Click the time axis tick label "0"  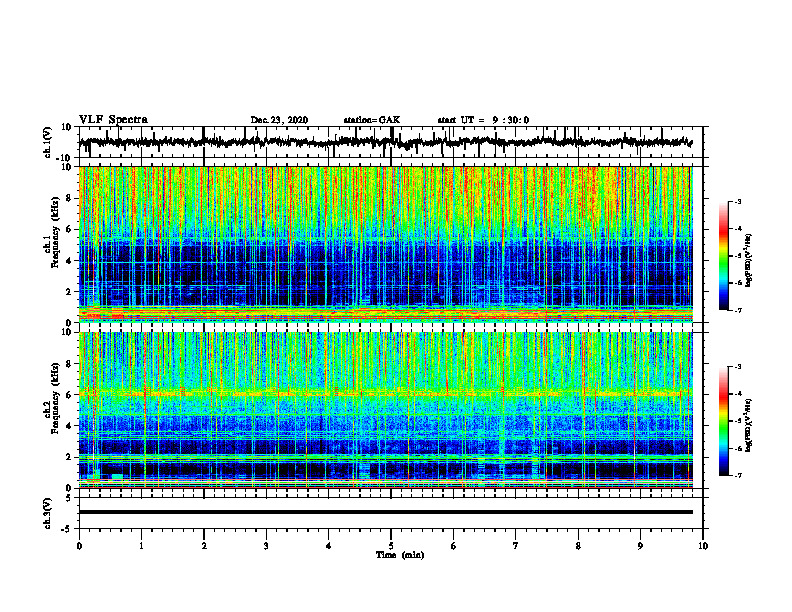point(79,546)
